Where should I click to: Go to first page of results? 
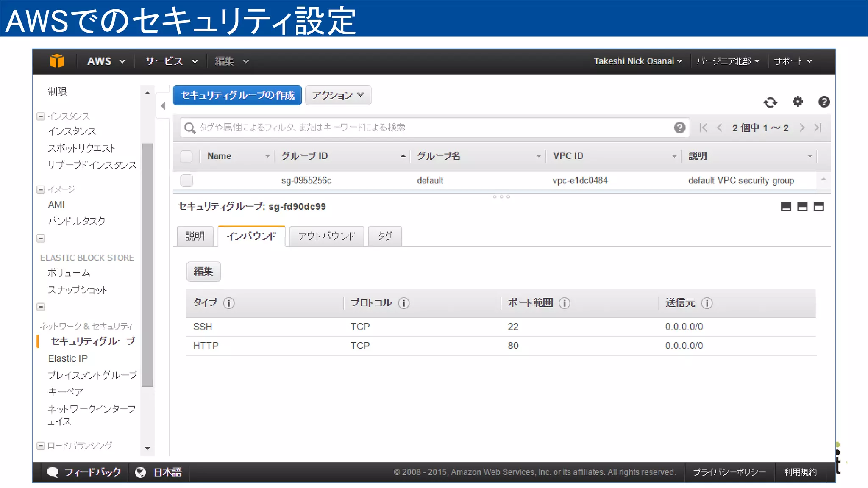coord(703,128)
